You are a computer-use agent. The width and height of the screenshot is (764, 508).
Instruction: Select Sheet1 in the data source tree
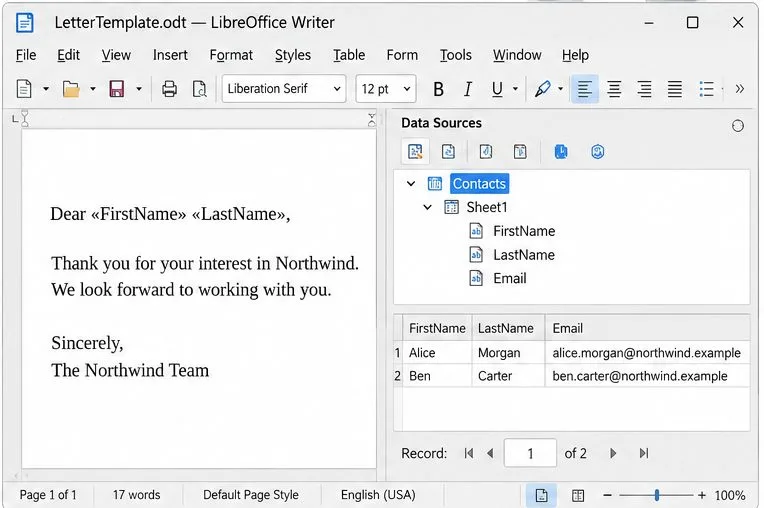(487, 207)
